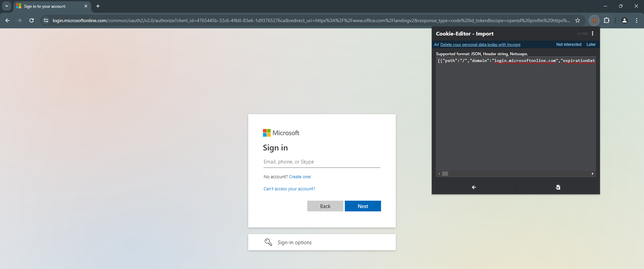This screenshot has width=644, height=269.
Task: Open the Chrome profile avatar
Action: (625, 20)
